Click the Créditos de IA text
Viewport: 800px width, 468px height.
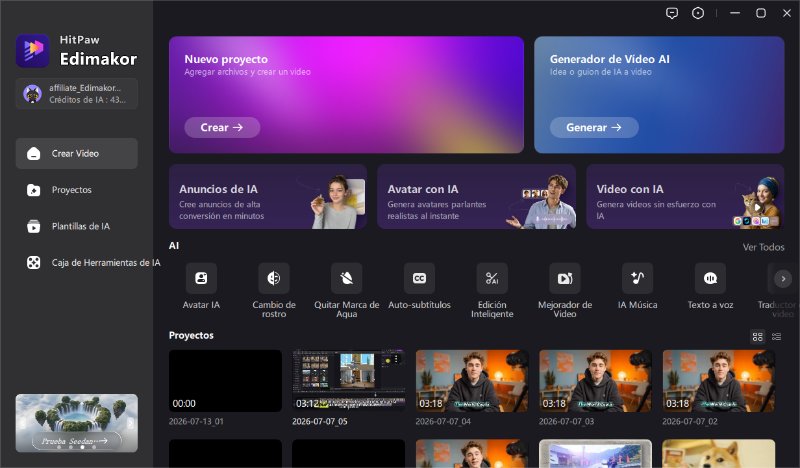pyautogui.click(x=87, y=100)
